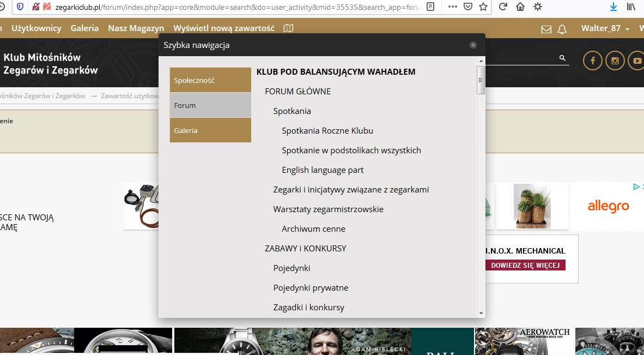This screenshot has height=355, width=644.
Task: Expand the Walter_87 user menu
Action: pyautogui.click(x=605, y=28)
